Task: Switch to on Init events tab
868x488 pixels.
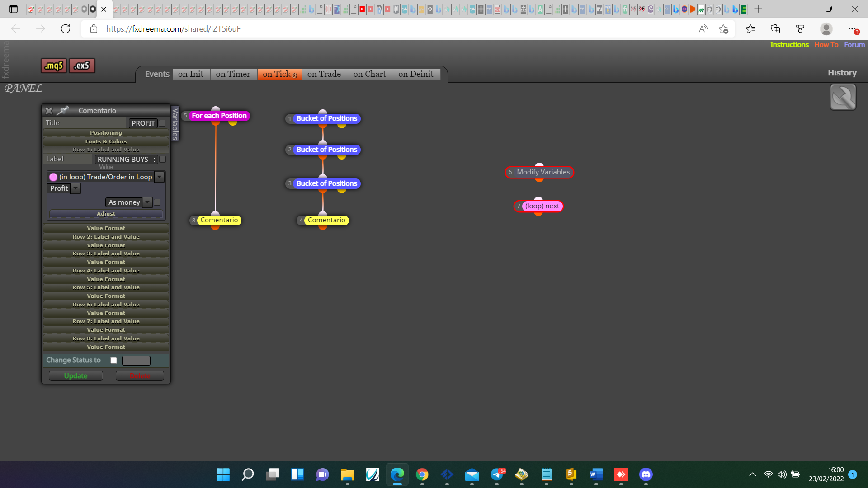Action: tap(191, 74)
